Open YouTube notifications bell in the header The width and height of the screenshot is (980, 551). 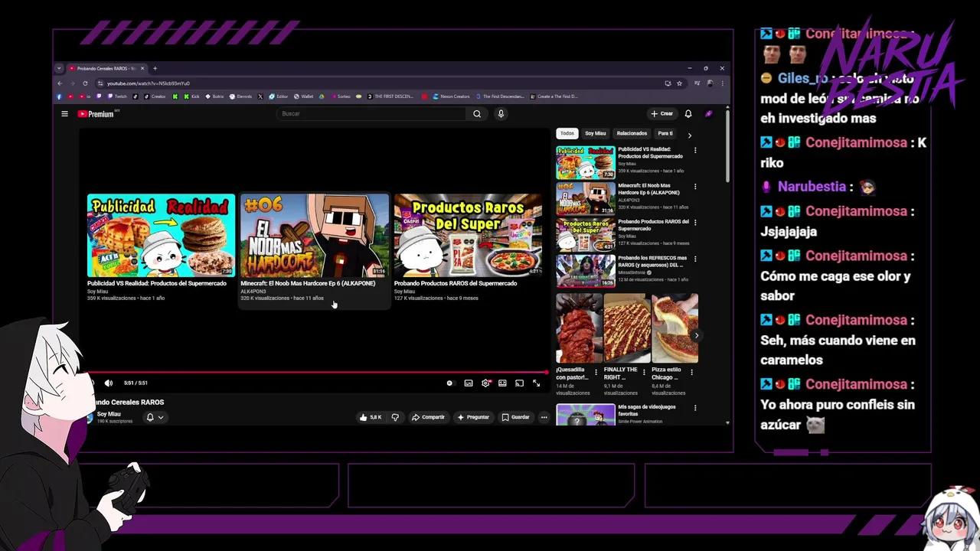(x=688, y=114)
